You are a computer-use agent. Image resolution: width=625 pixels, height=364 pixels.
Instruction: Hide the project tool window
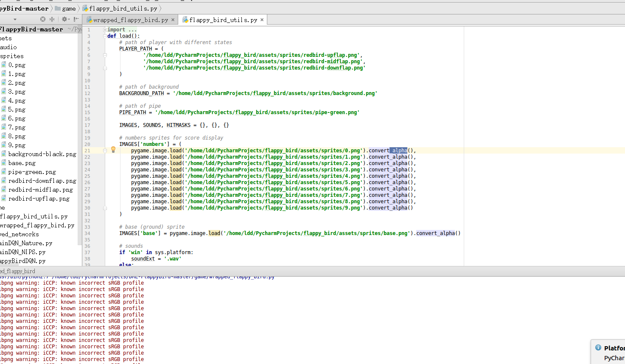click(x=76, y=19)
